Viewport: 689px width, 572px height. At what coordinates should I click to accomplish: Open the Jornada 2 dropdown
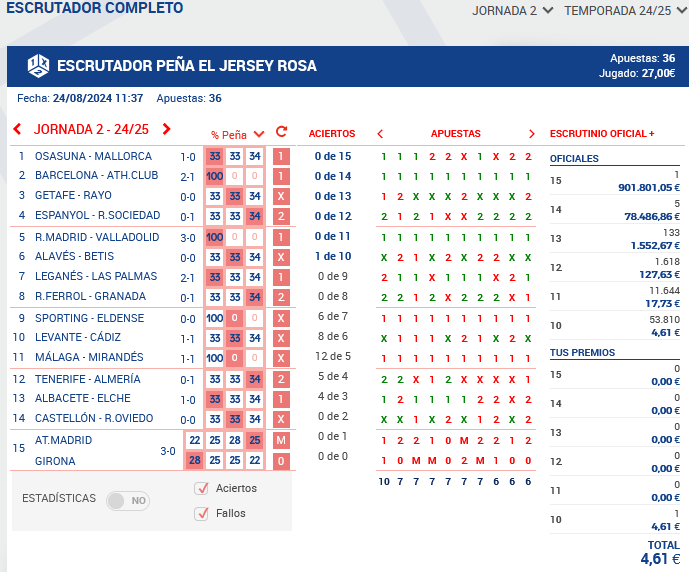click(x=512, y=11)
